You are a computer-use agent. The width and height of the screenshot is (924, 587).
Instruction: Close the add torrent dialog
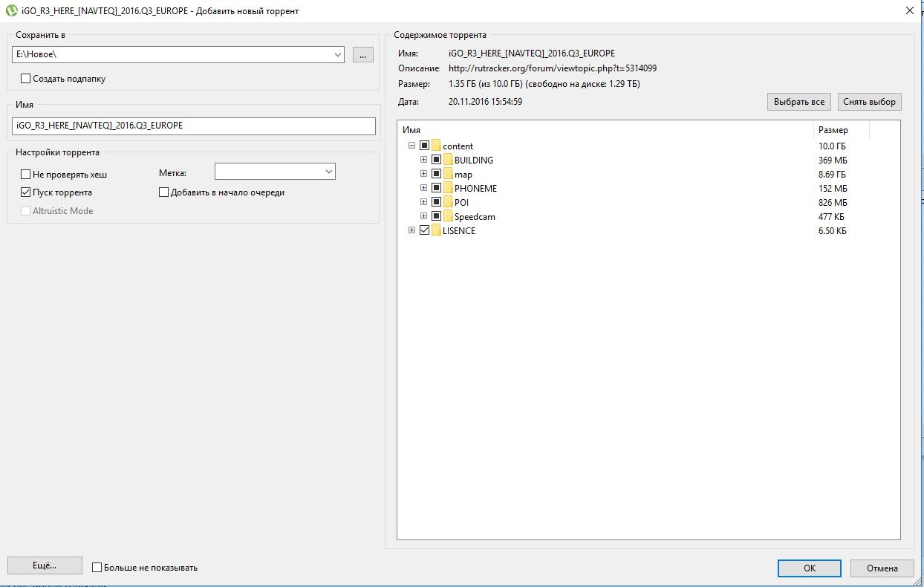pyautogui.click(x=909, y=10)
